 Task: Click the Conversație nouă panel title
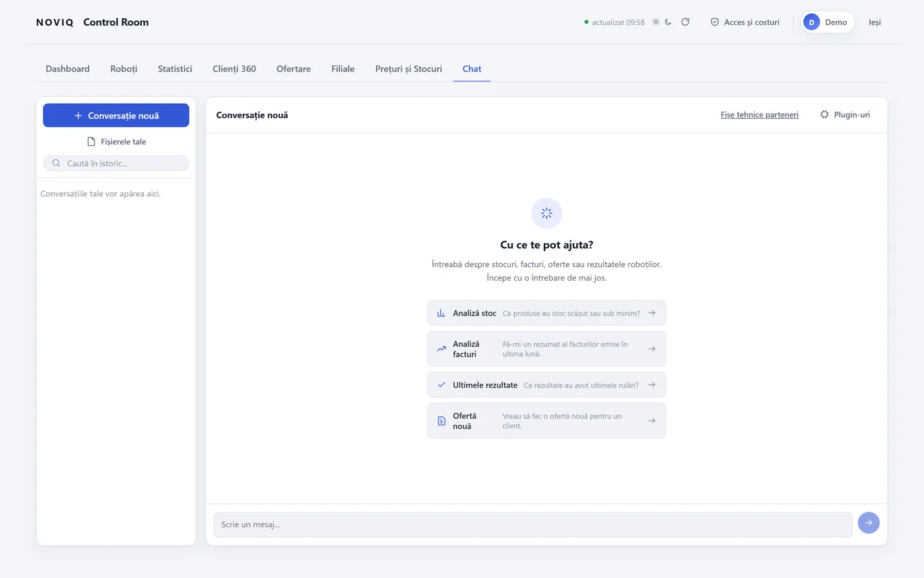[x=252, y=115]
